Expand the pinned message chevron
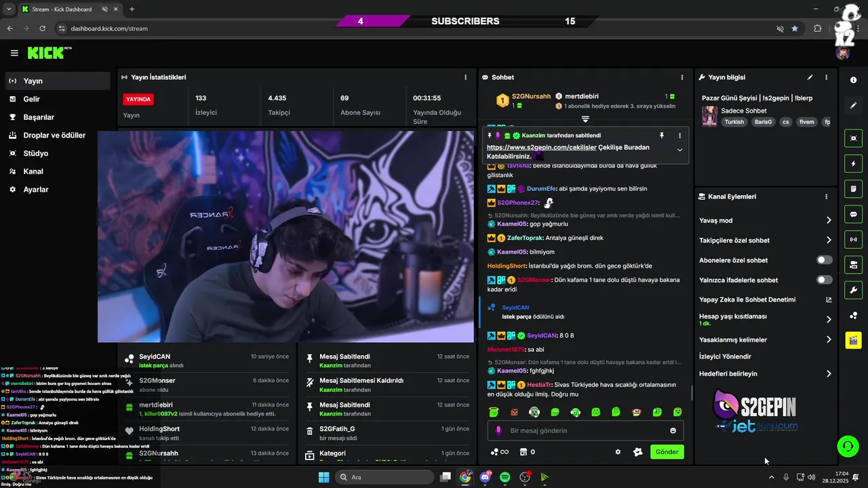 (679, 150)
